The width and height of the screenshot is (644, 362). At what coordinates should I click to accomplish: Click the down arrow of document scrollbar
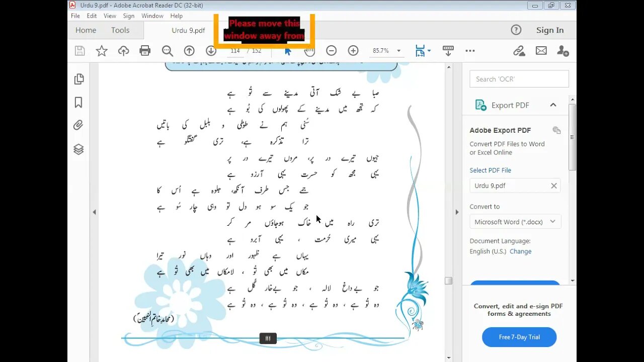click(448, 358)
